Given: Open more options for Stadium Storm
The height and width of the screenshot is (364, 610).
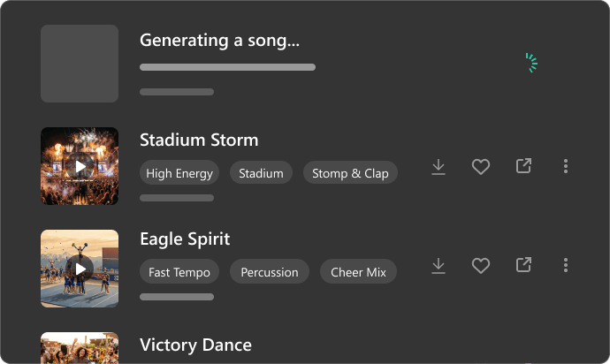Looking at the screenshot, I should pyautogui.click(x=566, y=166).
